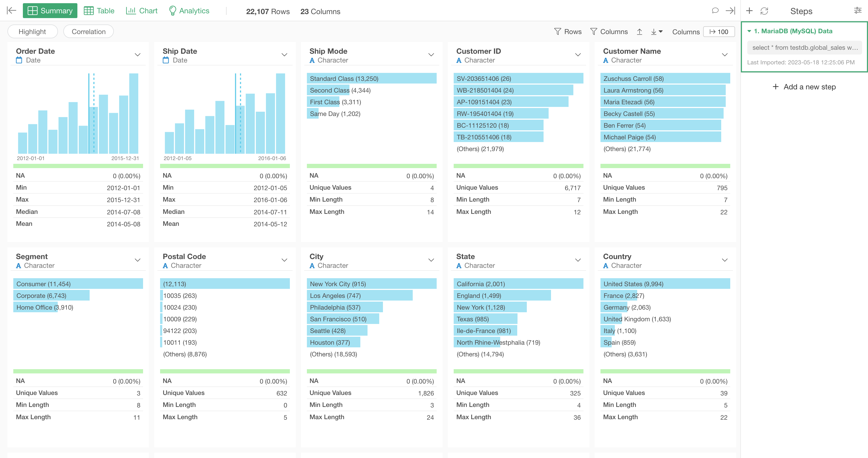Click the tallest Order Date histogram bar
The image size is (868, 458).
click(133, 114)
